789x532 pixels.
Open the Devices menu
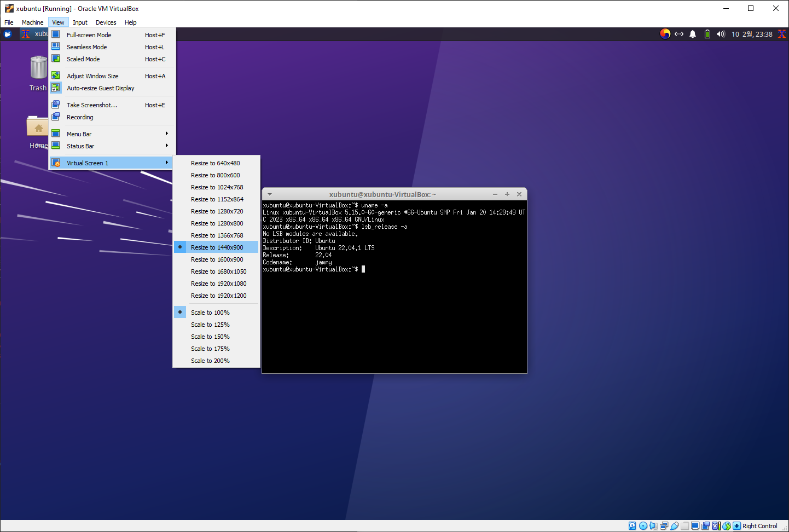(106, 22)
